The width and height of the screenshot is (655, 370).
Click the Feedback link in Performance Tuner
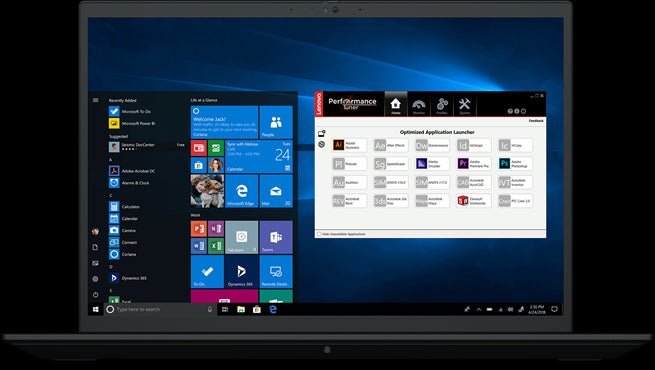536,121
